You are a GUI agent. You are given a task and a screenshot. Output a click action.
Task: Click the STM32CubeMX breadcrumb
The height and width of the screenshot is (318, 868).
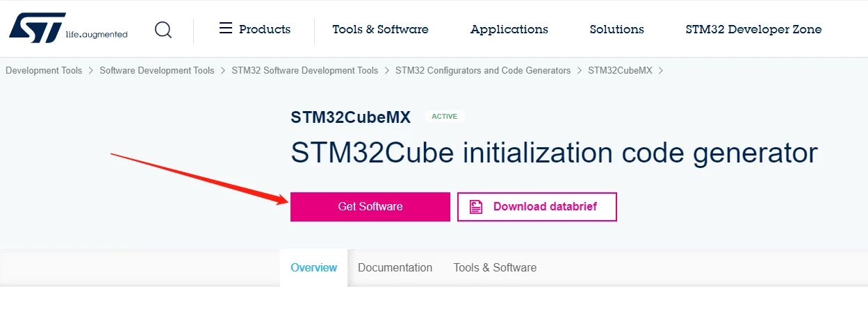click(x=620, y=70)
